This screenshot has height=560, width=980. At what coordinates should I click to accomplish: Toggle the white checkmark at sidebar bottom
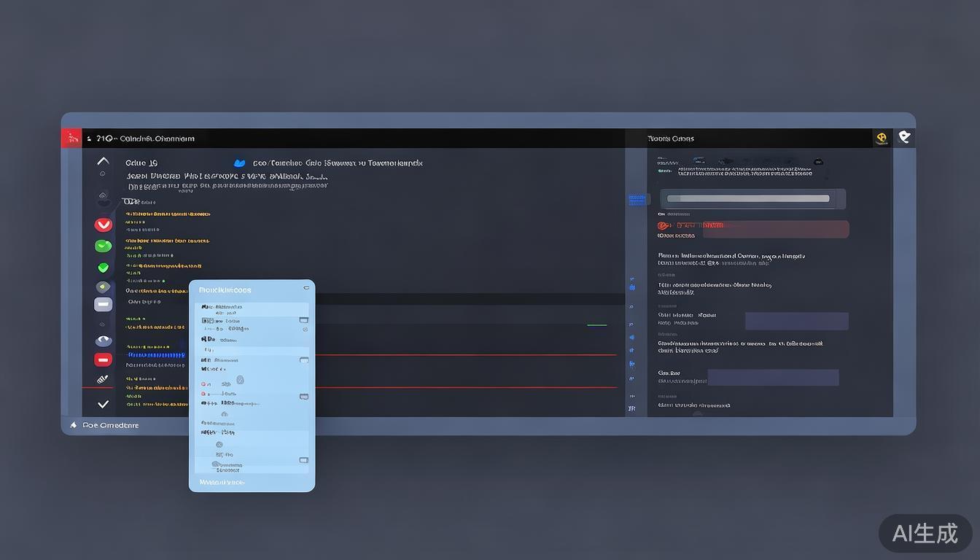(103, 404)
